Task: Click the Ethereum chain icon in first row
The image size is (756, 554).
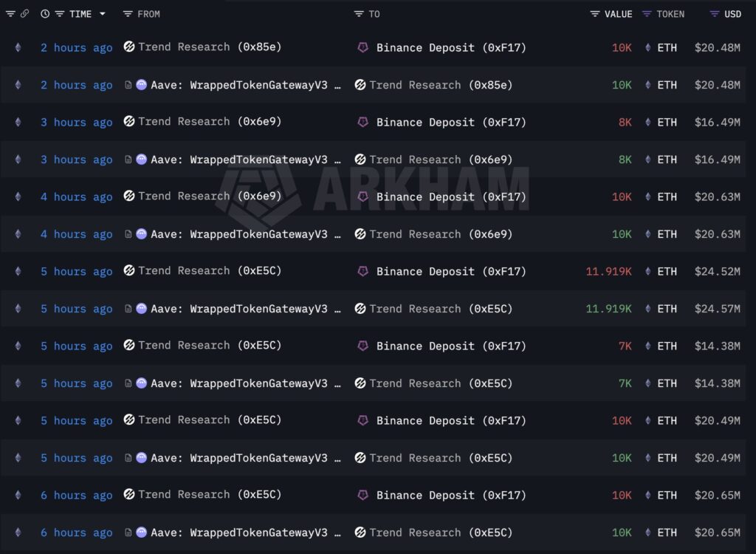Action: (x=18, y=47)
